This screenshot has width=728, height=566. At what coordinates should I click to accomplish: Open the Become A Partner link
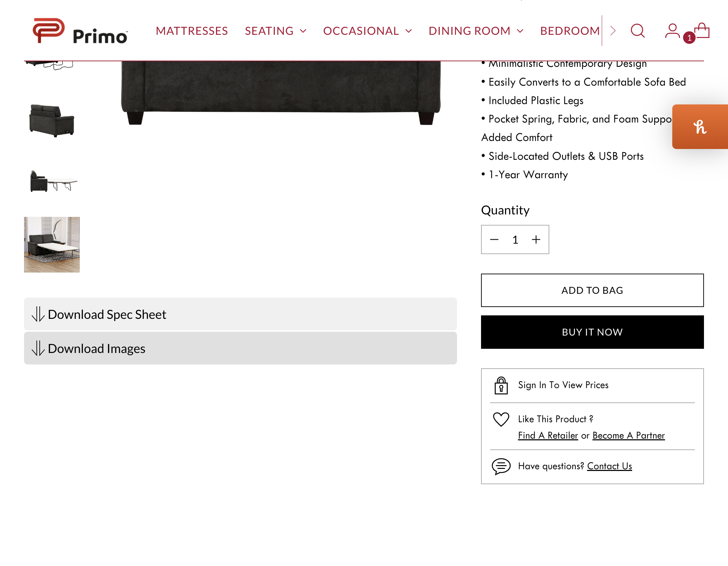point(629,435)
